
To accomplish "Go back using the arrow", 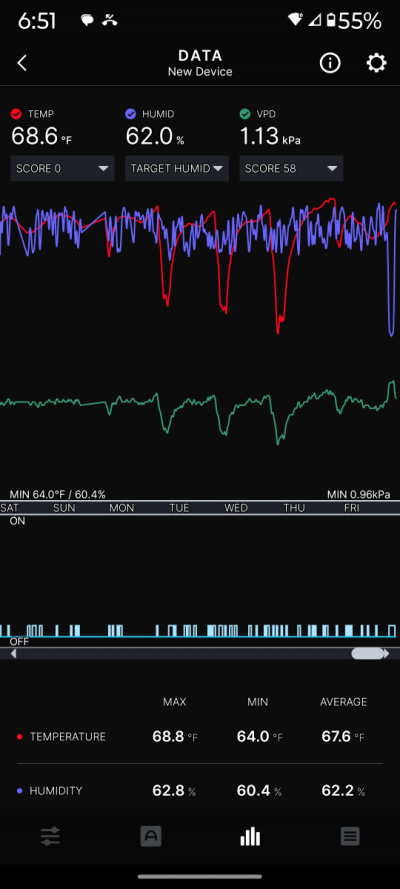I will tap(22, 63).
